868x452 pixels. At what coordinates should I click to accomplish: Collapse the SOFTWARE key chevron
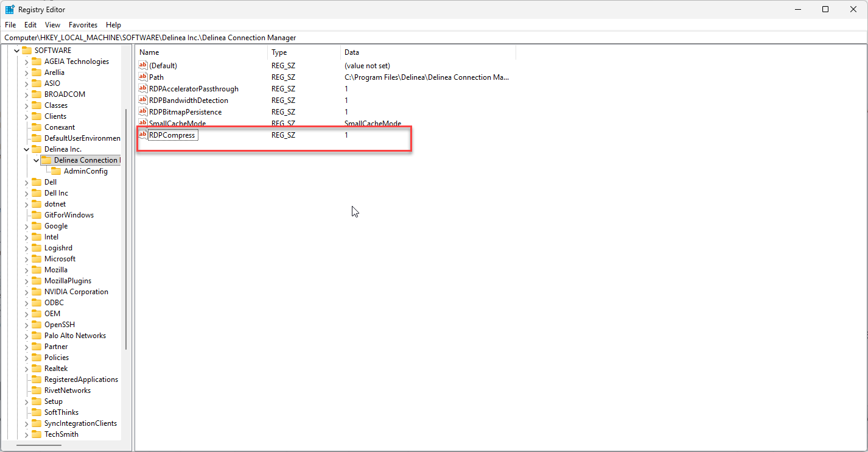click(x=16, y=51)
